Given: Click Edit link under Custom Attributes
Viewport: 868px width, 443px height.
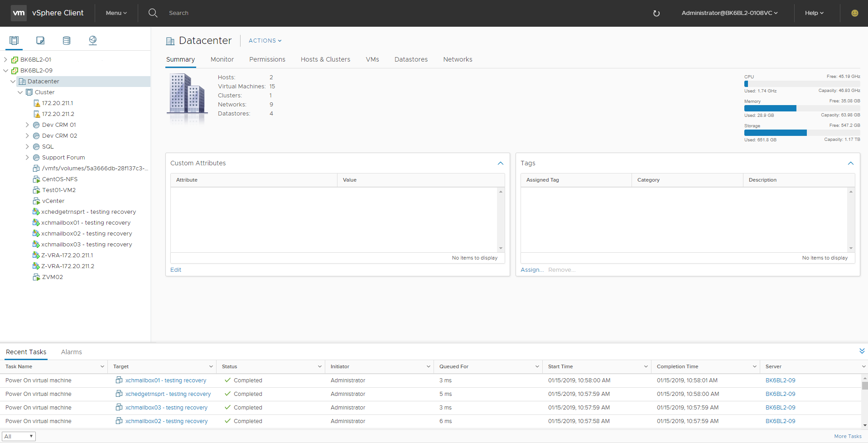Looking at the screenshot, I should [176, 270].
